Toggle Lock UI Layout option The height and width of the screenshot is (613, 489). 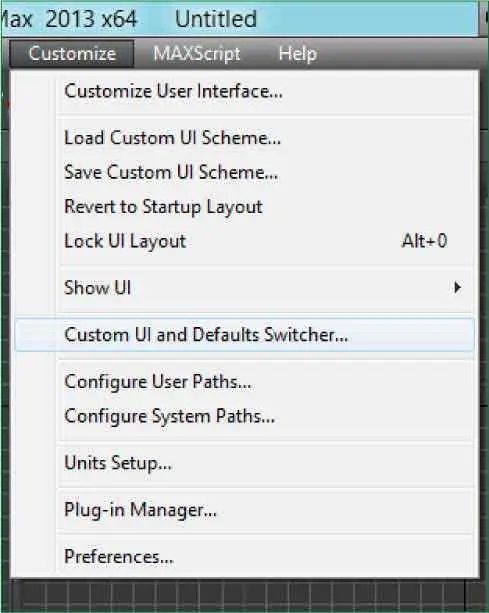(244, 241)
